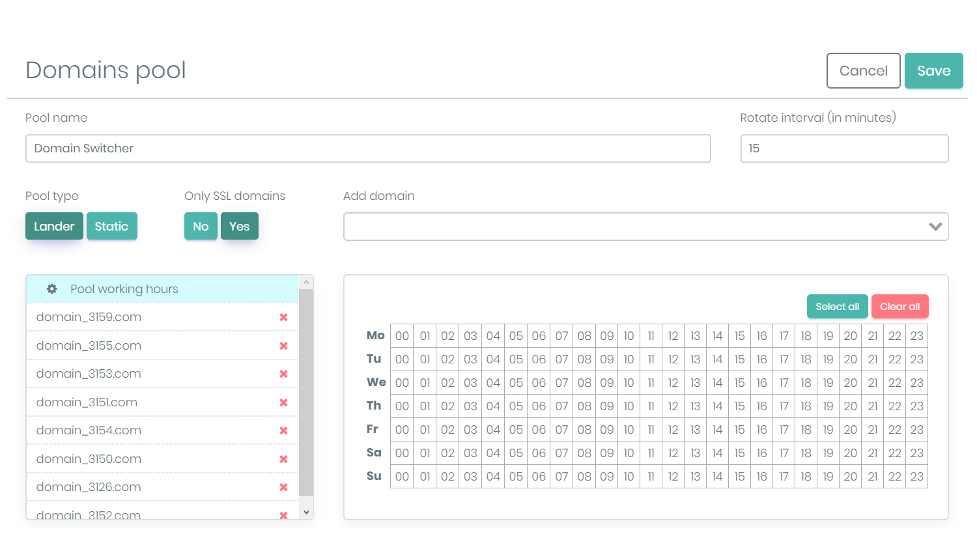This screenshot has width=977, height=560.
Task: Click the Rotate interval input field
Action: (844, 148)
